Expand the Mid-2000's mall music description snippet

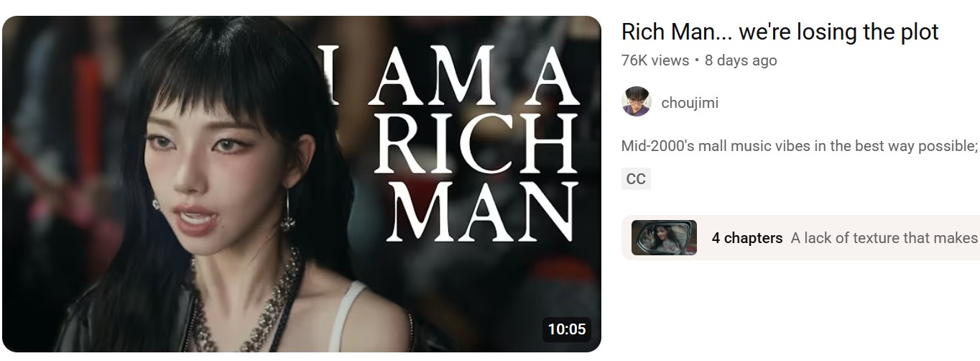point(800,146)
